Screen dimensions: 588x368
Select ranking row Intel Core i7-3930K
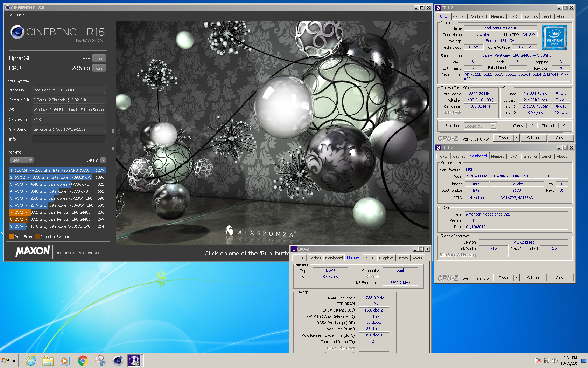pos(57,177)
